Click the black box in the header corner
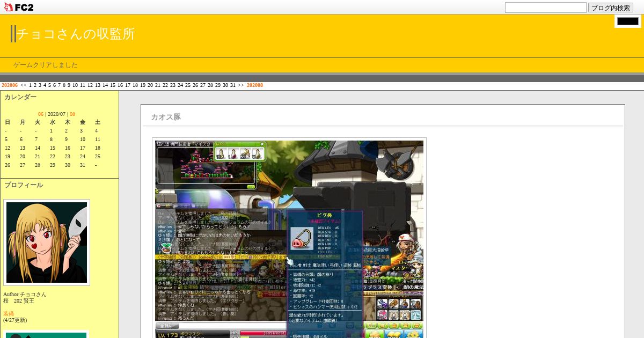644x338 pixels. pos(628,21)
